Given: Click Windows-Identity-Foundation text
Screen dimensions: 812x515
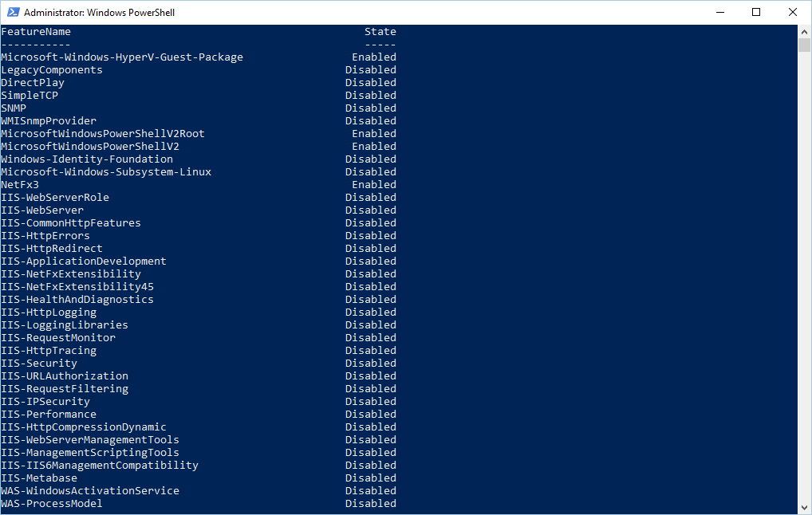Looking at the screenshot, I should click(87, 159).
